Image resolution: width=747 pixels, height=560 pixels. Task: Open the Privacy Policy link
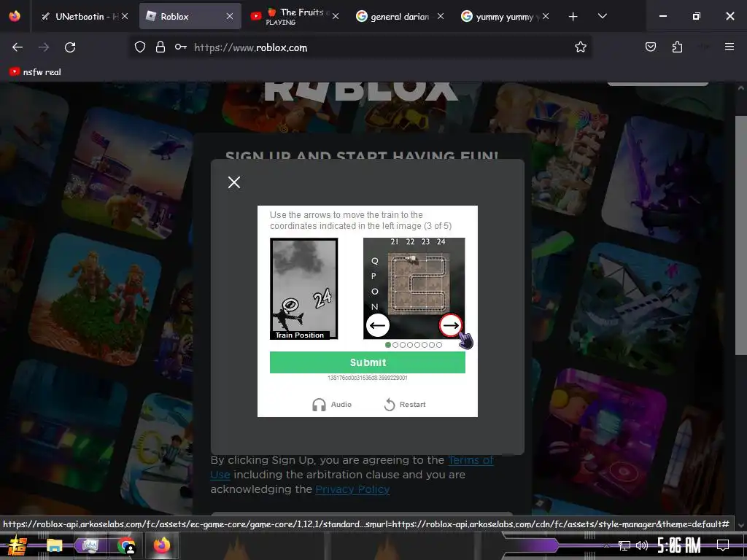point(352,489)
